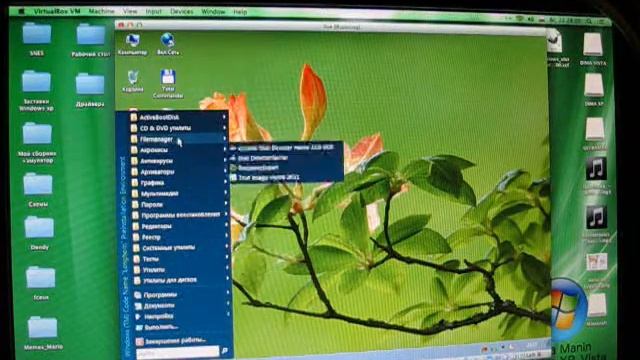Open the Machine menu
The image size is (640, 360).
coord(102,11)
